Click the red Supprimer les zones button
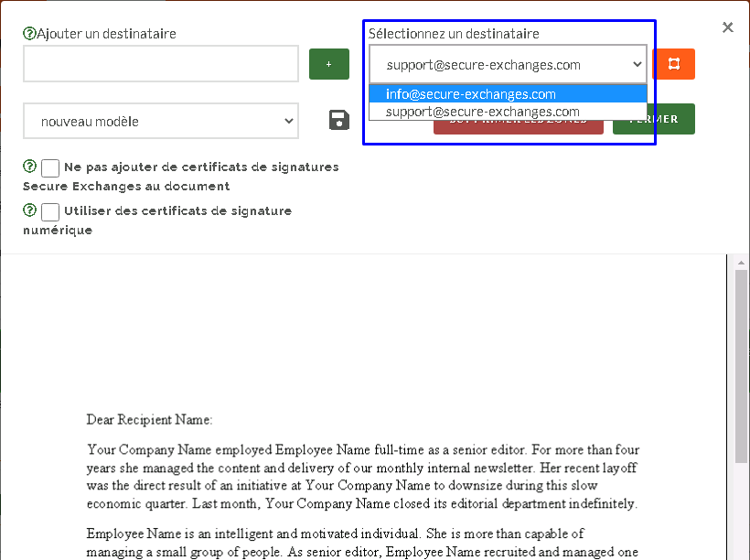Viewport: 750px width, 560px height. (x=518, y=127)
